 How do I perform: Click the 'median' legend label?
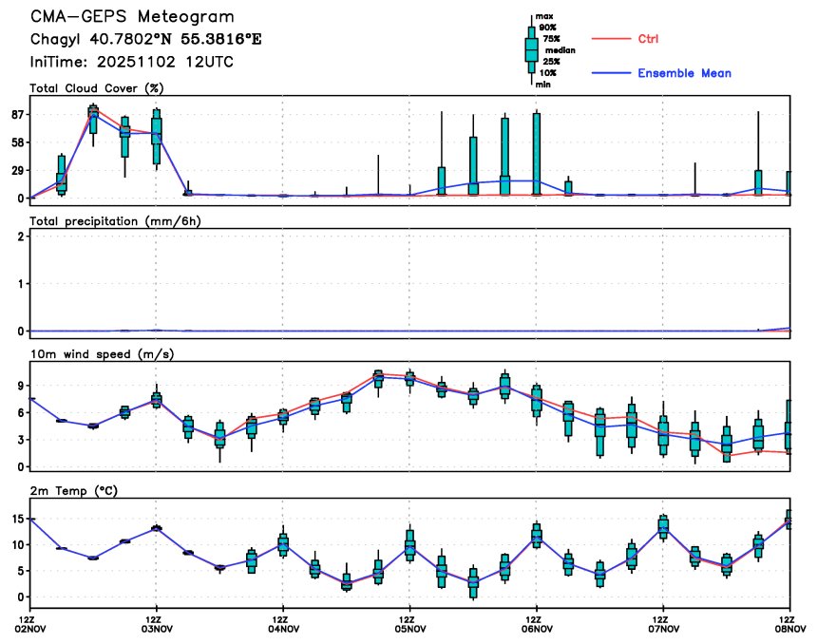560,50
